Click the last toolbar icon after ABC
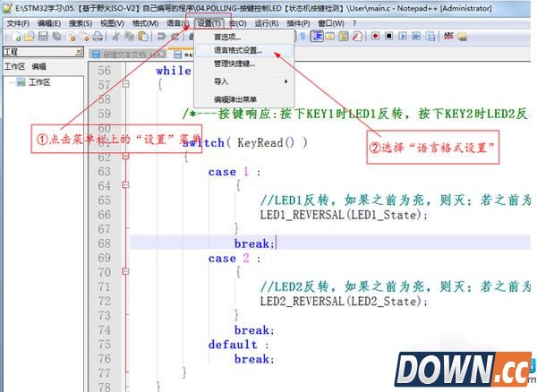Viewport: 537px width, 392px height. click(x=463, y=37)
